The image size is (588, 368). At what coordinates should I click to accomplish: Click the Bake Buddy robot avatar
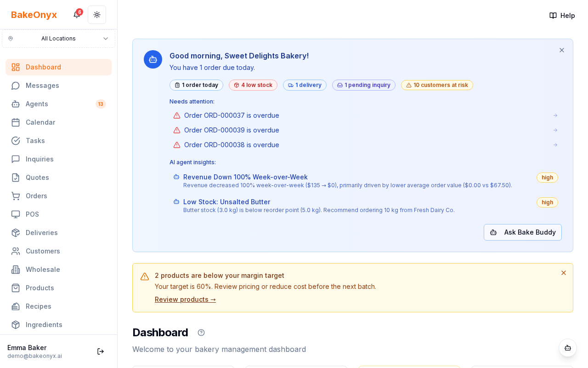pos(153,59)
